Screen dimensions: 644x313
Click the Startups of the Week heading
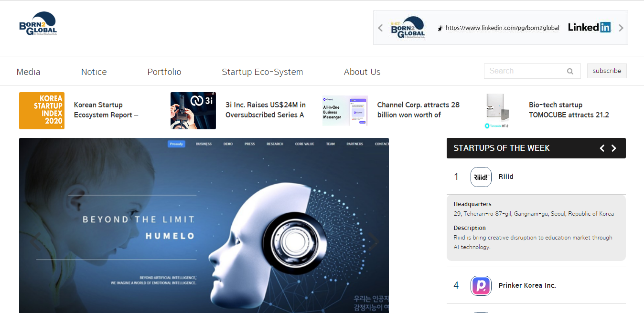click(502, 148)
